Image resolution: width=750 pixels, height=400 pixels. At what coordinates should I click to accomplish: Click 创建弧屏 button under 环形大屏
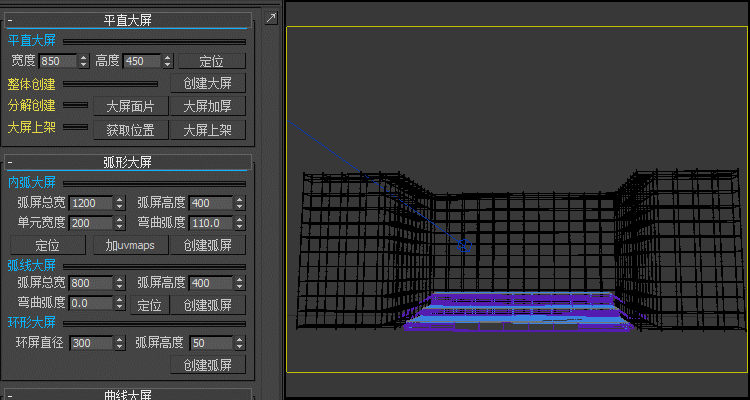208,365
